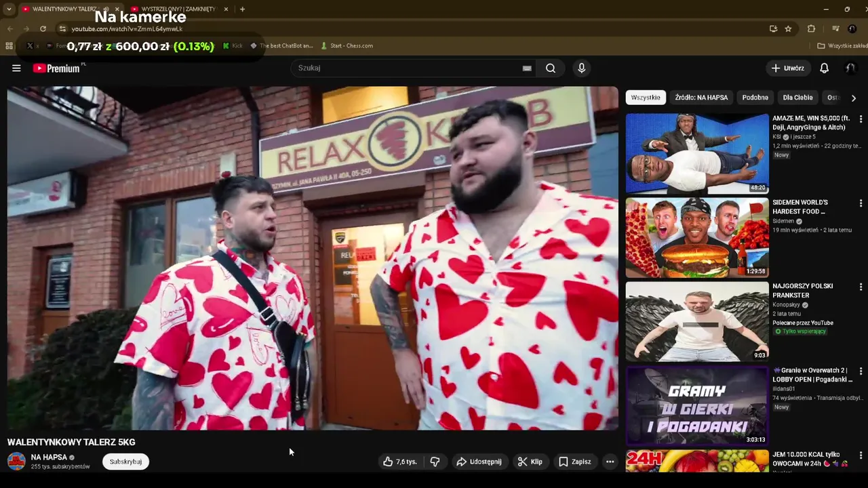Open the notifications bell

(824, 68)
